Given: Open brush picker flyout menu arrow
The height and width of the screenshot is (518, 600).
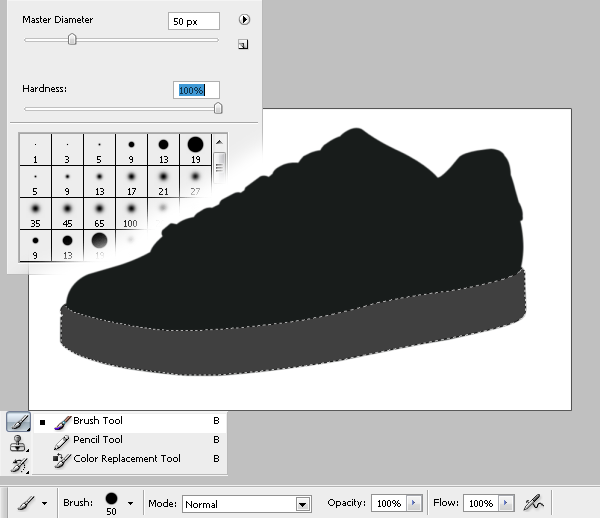Looking at the screenshot, I should (244, 20).
